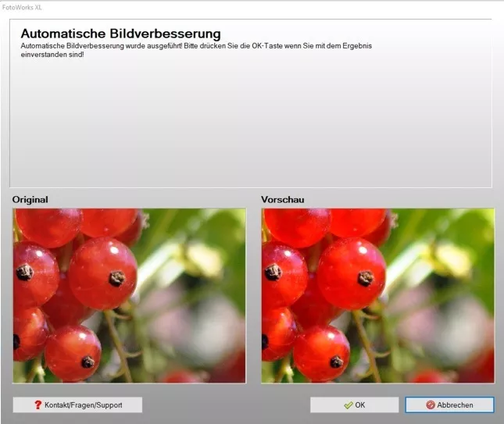The width and height of the screenshot is (504, 424).
Task: Click the Original image thumbnail
Action: pyautogui.click(x=129, y=295)
